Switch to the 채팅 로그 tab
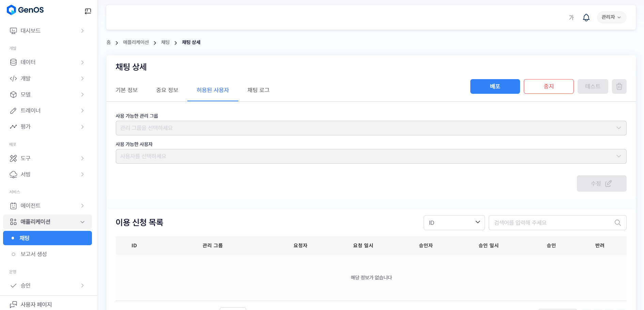Viewport: 644px width, 310px height. click(258, 90)
